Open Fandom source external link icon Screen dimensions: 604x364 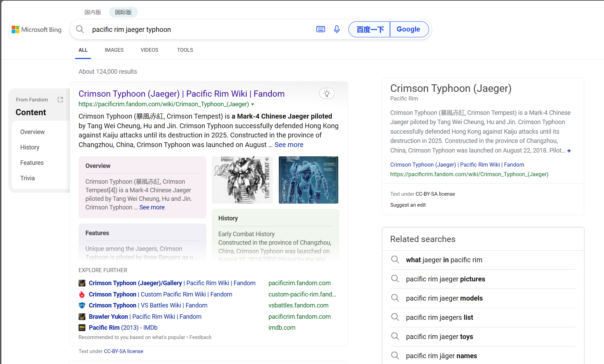point(60,99)
